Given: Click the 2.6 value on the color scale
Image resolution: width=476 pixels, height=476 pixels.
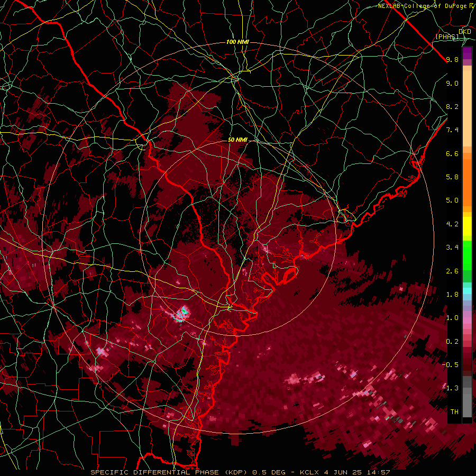Looking at the screenshot, I should (x=452, y=271).
